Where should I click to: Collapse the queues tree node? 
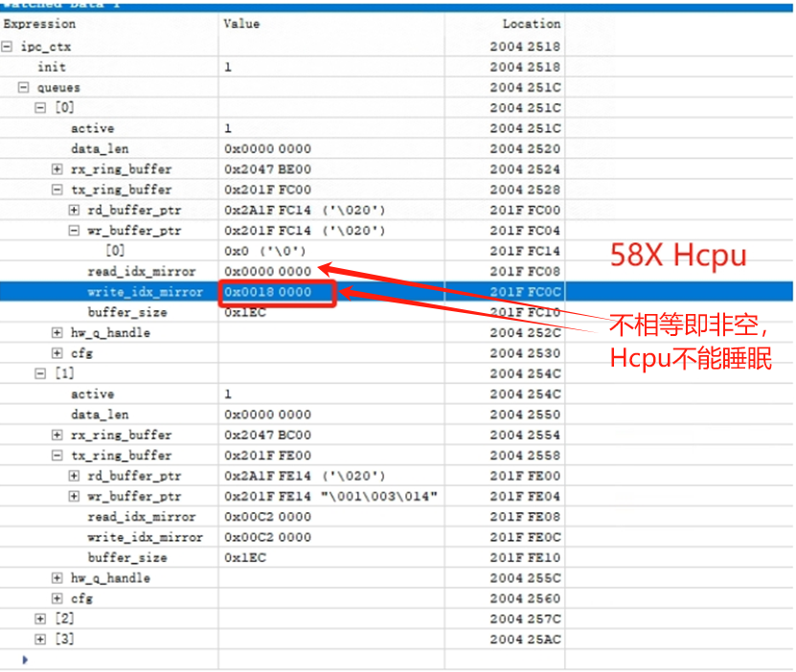[24, 87]
